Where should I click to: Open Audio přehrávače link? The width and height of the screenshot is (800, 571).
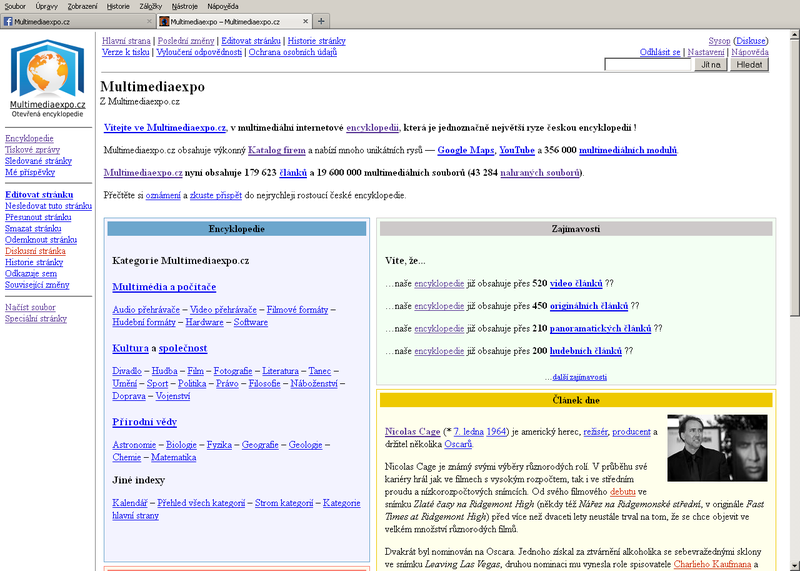tap(146, 309)
